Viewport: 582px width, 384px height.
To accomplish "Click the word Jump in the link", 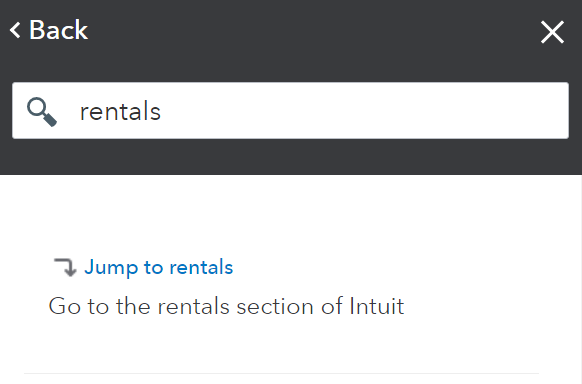I will 111,268.
